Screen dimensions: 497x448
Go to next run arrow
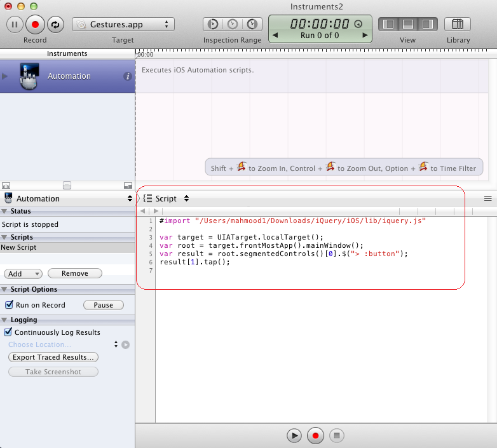365,35
